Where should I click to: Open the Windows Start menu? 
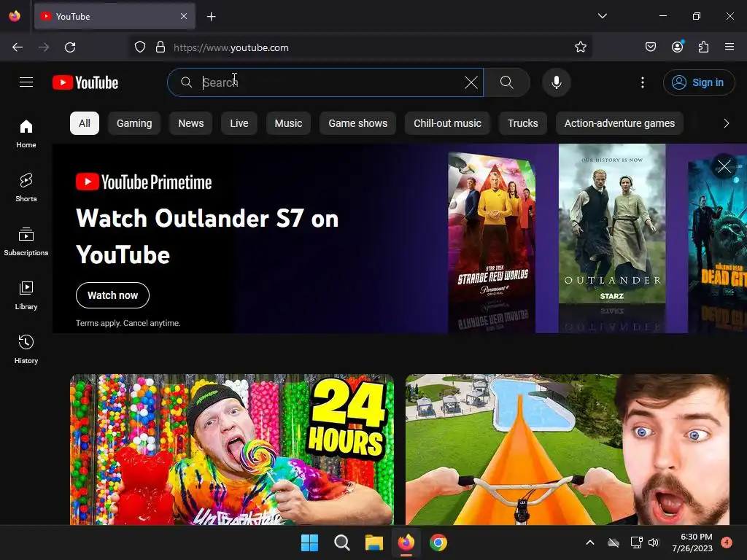pos(309,542)
